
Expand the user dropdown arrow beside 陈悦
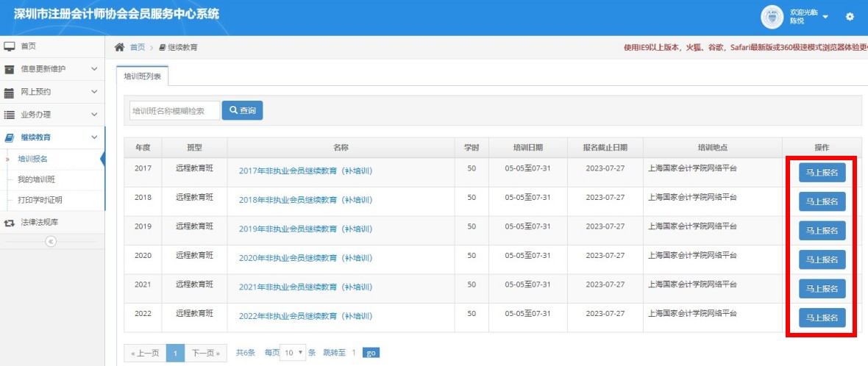825,17
